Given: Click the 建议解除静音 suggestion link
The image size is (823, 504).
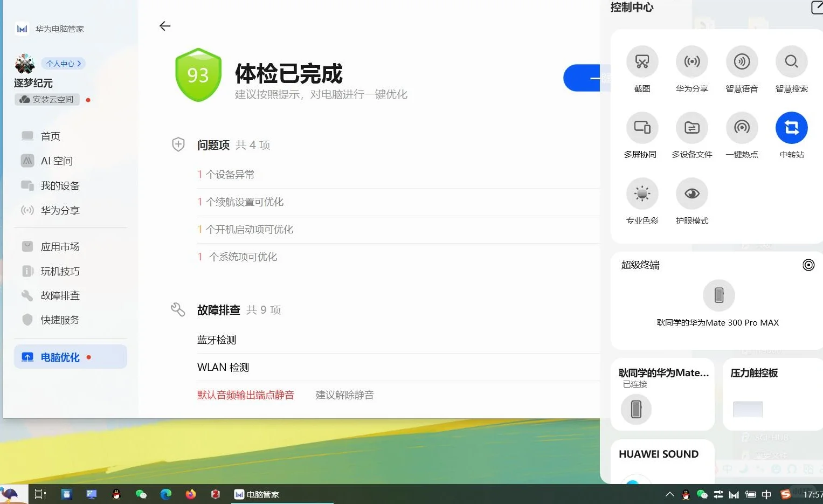Looking at the screenshot, I should (344, 394).
